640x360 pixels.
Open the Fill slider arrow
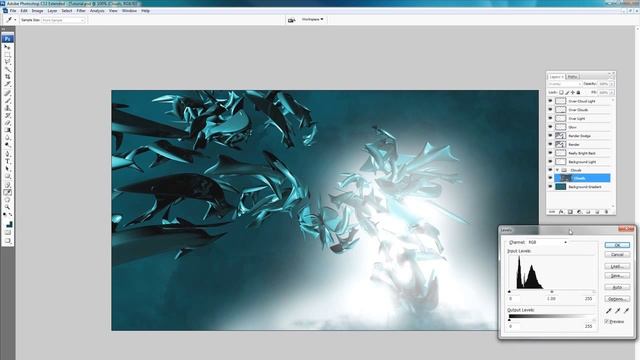[611, 93]
